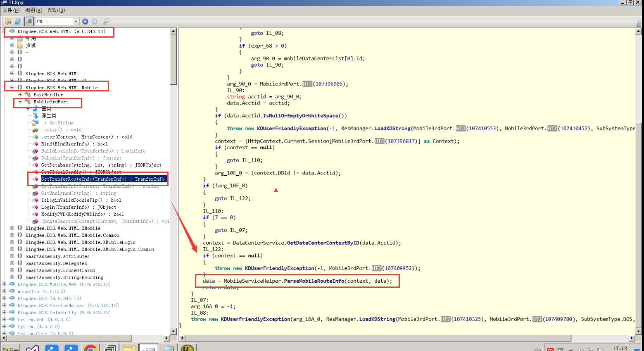Viewport: 644px width, 351px height.
Task: Click the Login(TranferInfo) method icon
Action: (x=36, y=207)
